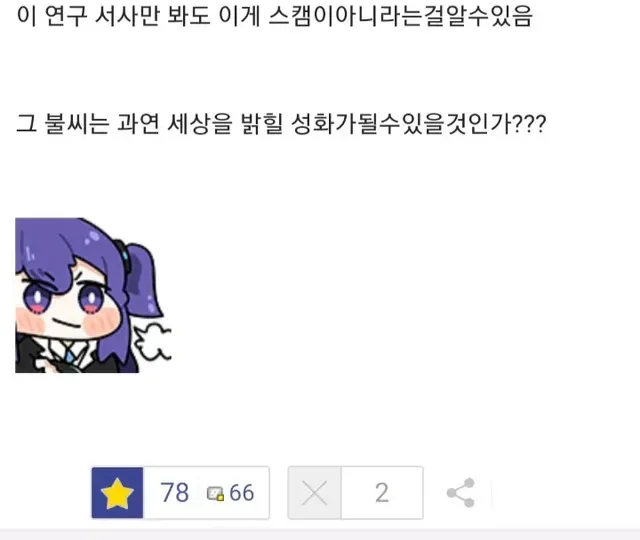640x540 pixels.
Task: Open the purple-haired character sticker image
Action: pyautogui.click(x=93, y=295)
